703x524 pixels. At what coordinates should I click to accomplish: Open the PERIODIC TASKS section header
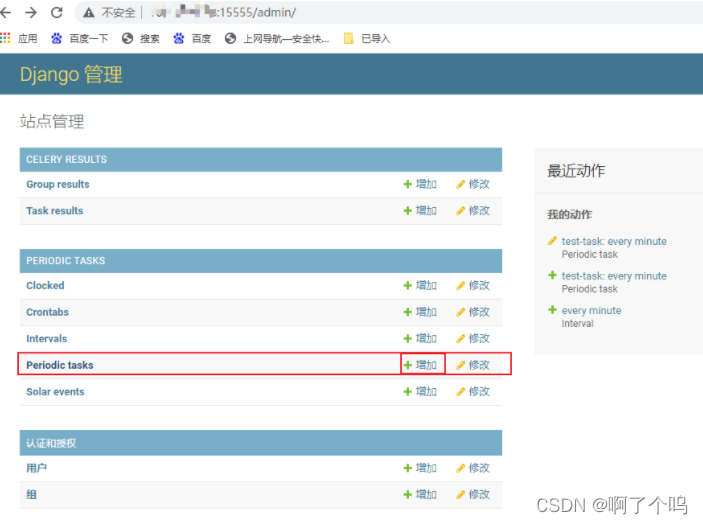(x=65, y=261)
